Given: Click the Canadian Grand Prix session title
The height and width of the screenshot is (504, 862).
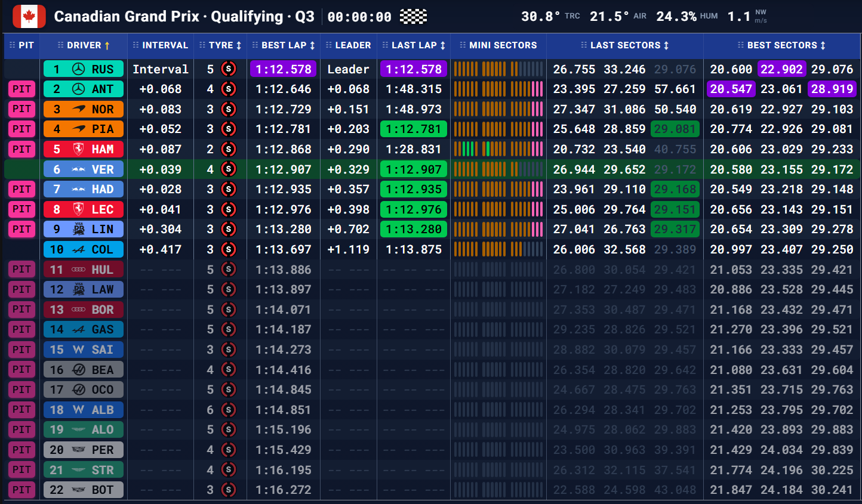Looking at the screenshot, I should (x=184, y=17).
